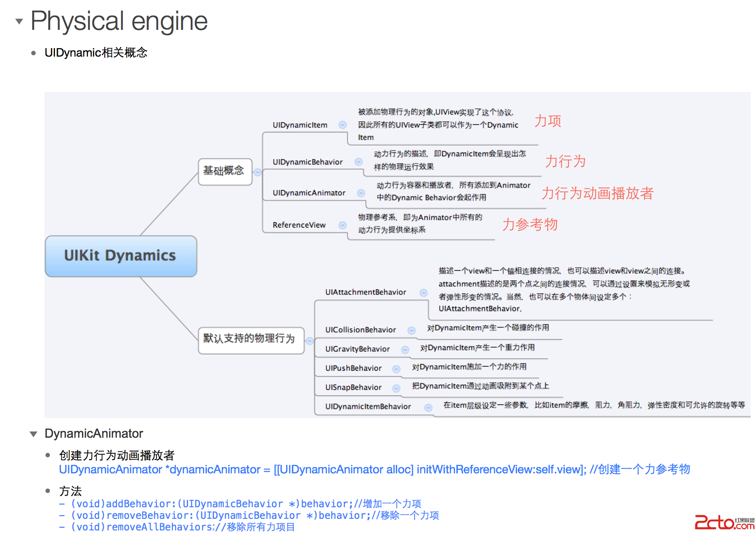The height and width of the screenshot is (534, 756).
Task: Click the UIAttachmentBehavior node label
Action: [366, 292]
